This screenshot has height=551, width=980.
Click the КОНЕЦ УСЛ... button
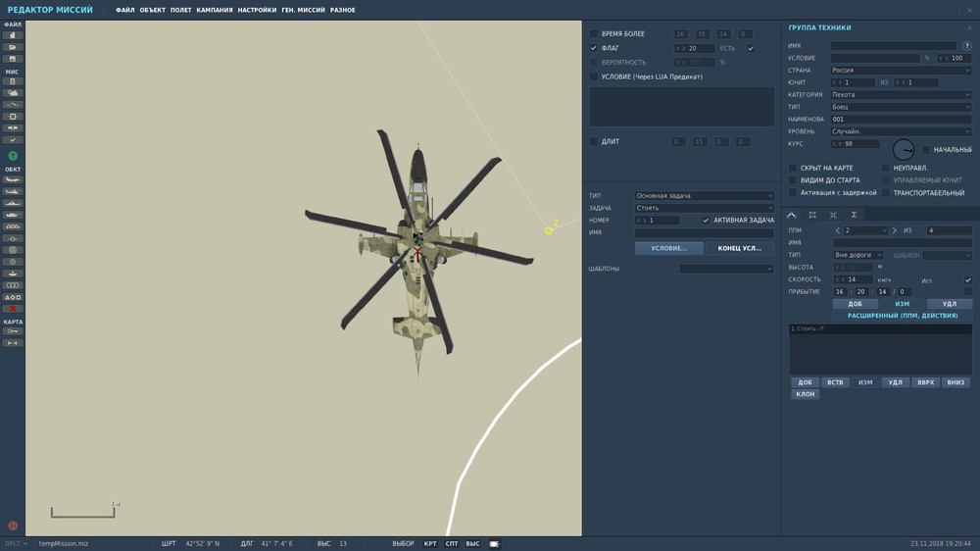739,248
